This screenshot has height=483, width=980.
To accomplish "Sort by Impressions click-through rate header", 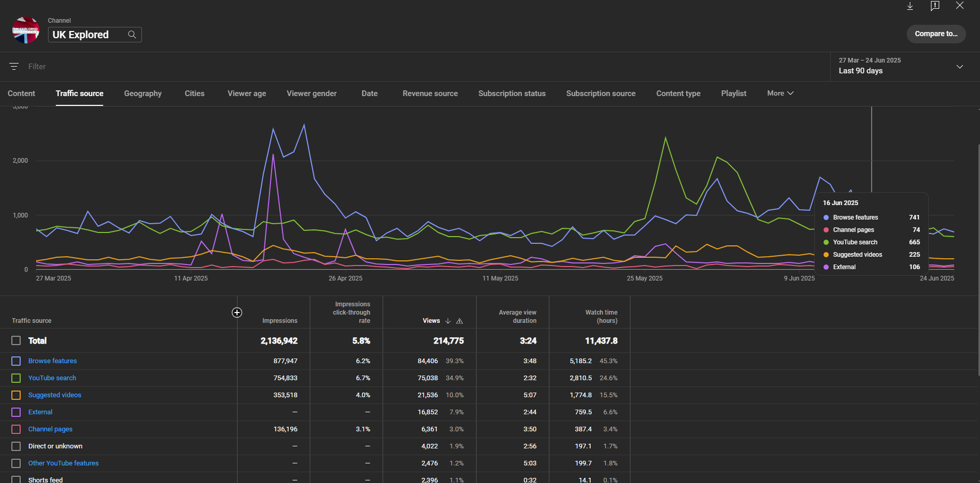I will (352, 313).
